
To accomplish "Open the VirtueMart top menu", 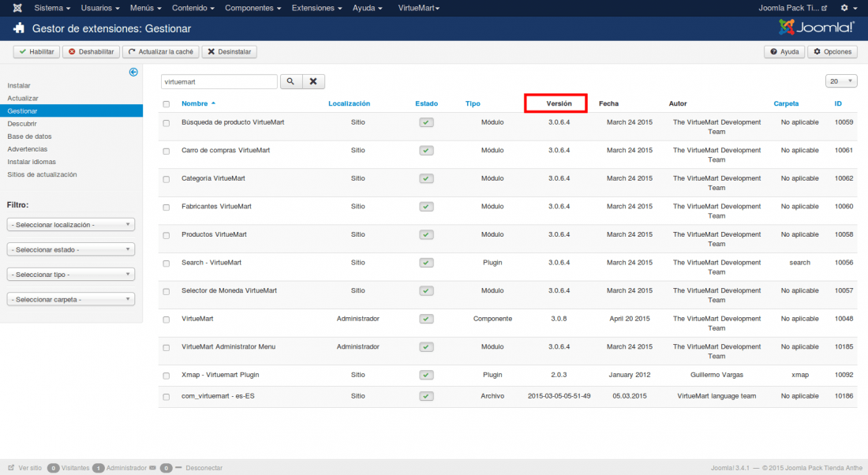I will coord(418,8).
